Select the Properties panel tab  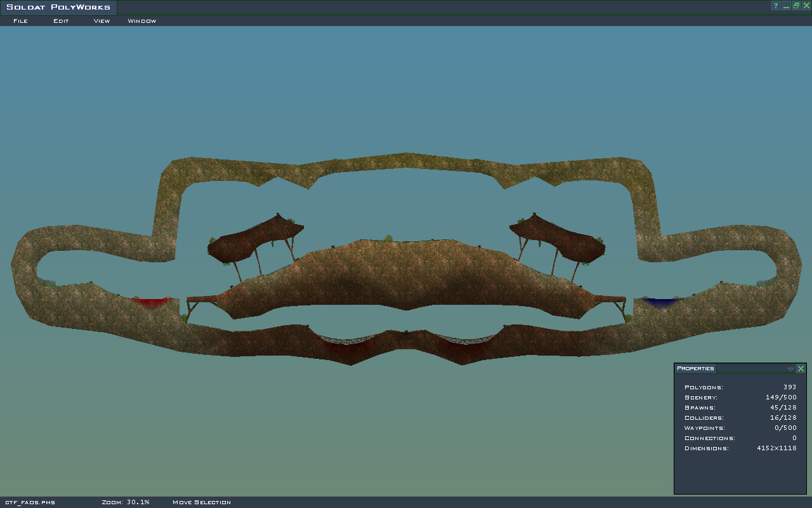[x=695, y=368]
